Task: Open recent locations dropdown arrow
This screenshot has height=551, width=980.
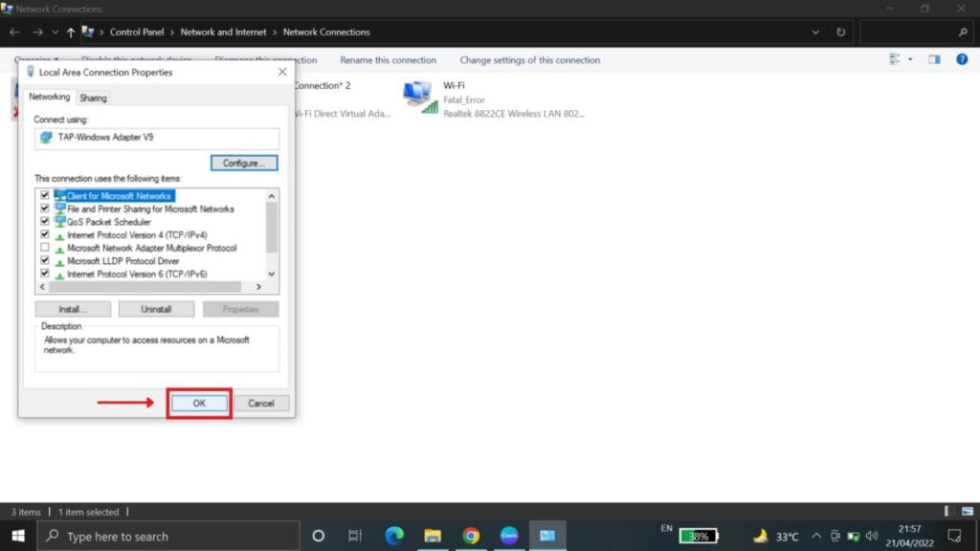Action: 55,32
